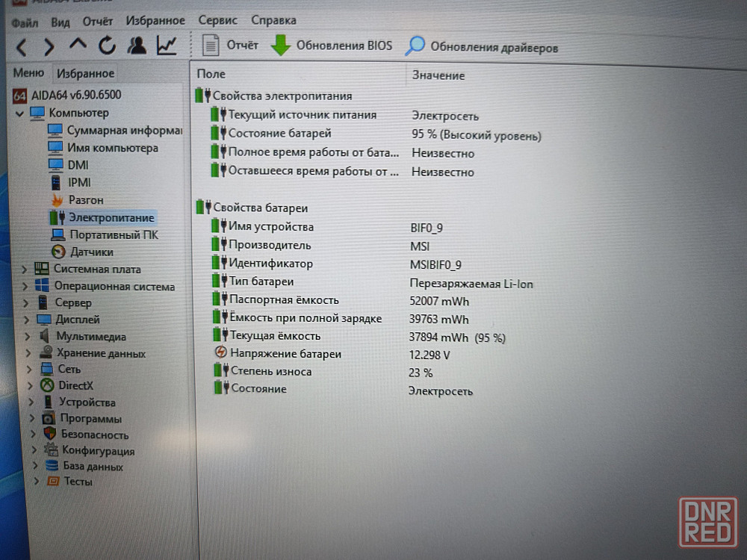Open the Файл menu
The image size is (747, 560).
(x=25, y=22)
